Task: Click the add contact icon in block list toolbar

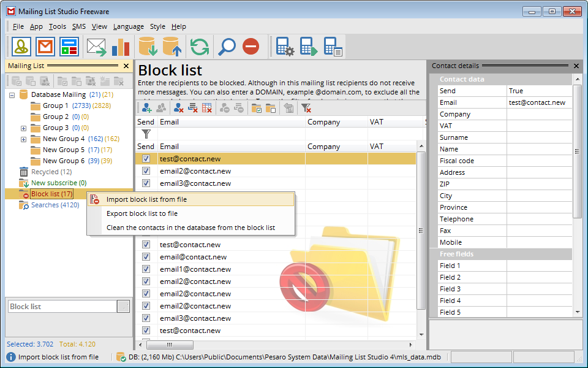Action: (147, 108)
